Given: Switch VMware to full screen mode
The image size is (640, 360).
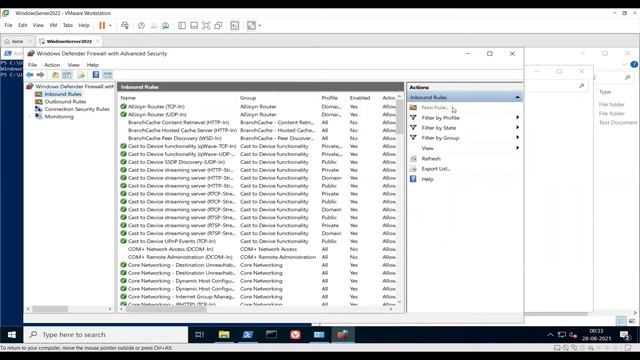Looking at the screenshot, I should click(206, 26).
